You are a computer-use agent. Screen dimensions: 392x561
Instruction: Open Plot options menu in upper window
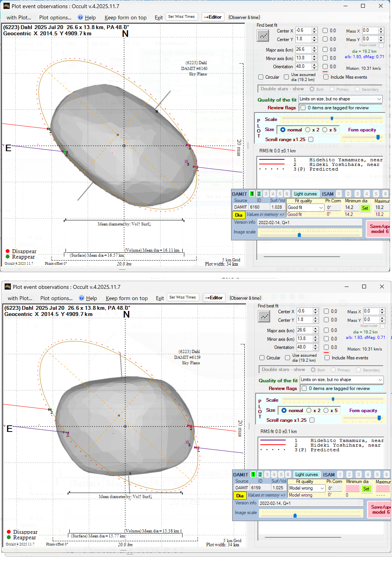(x=55, y=17)
